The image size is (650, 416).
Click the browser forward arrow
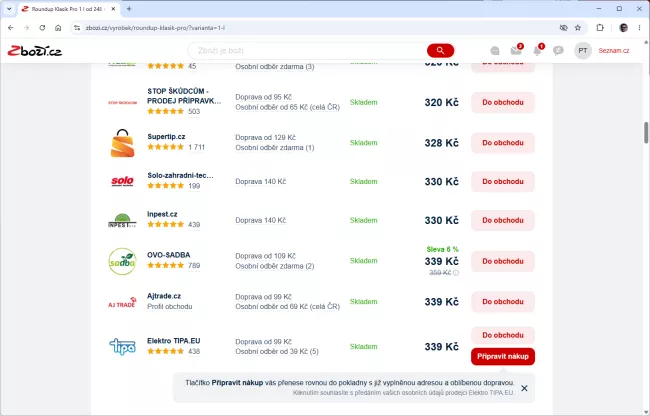tap(27, 28)
